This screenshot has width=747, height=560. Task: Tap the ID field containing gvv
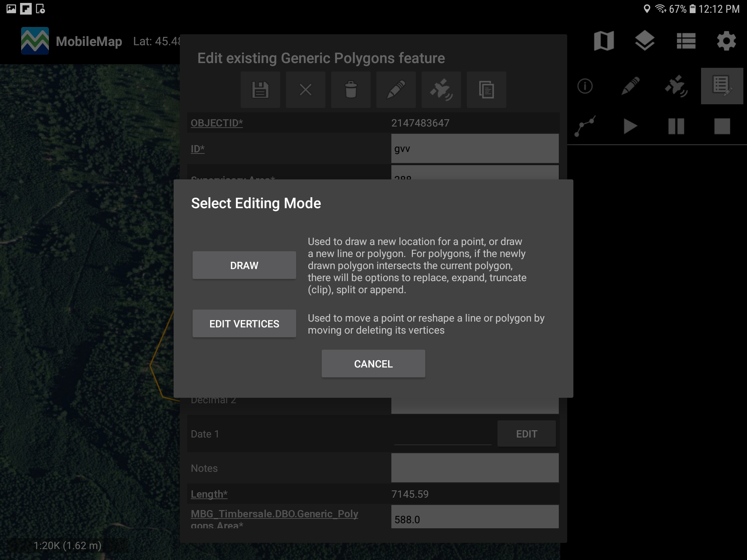(475, 149)
